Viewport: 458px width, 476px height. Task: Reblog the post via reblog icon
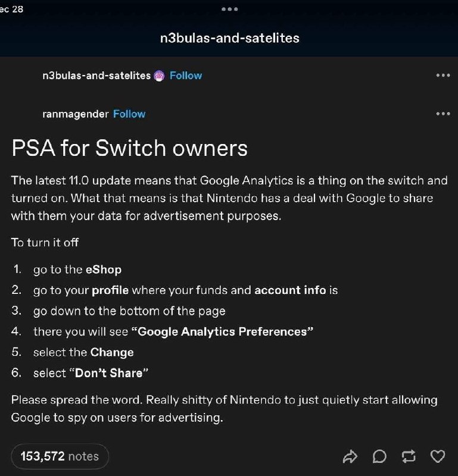[x=408, y=456]
